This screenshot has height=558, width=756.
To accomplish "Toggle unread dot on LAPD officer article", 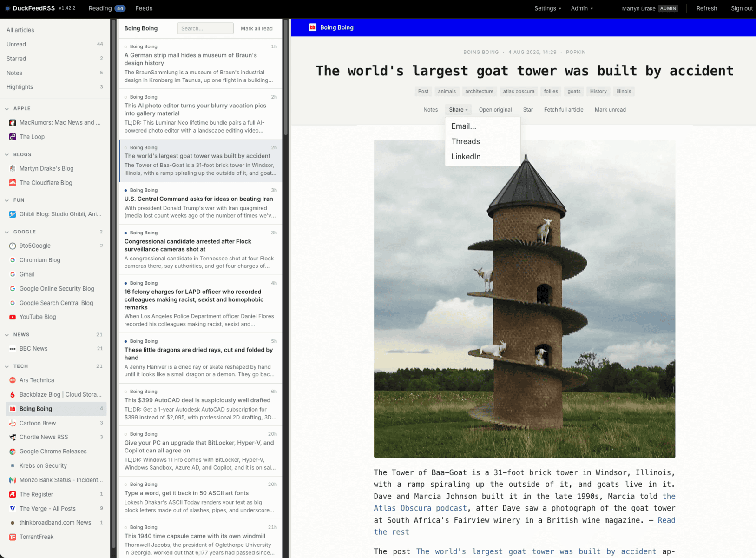I will point(126,283).
